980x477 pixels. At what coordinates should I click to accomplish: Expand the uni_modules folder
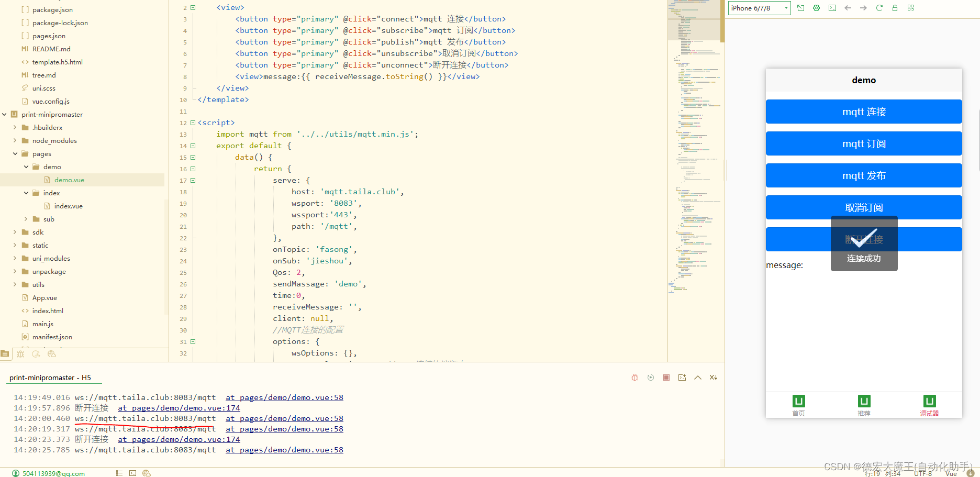coord(15,258)
